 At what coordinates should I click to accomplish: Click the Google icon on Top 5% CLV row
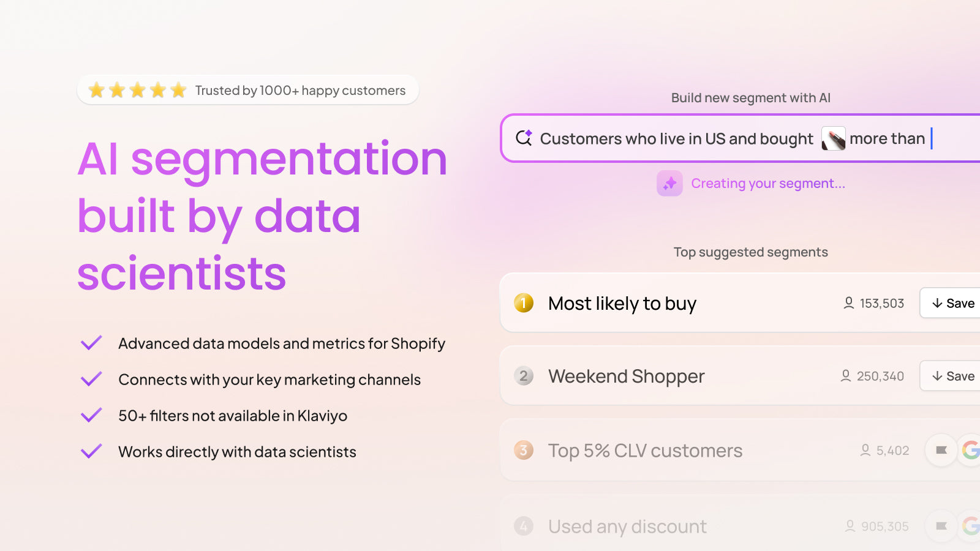tap(971, 451)
